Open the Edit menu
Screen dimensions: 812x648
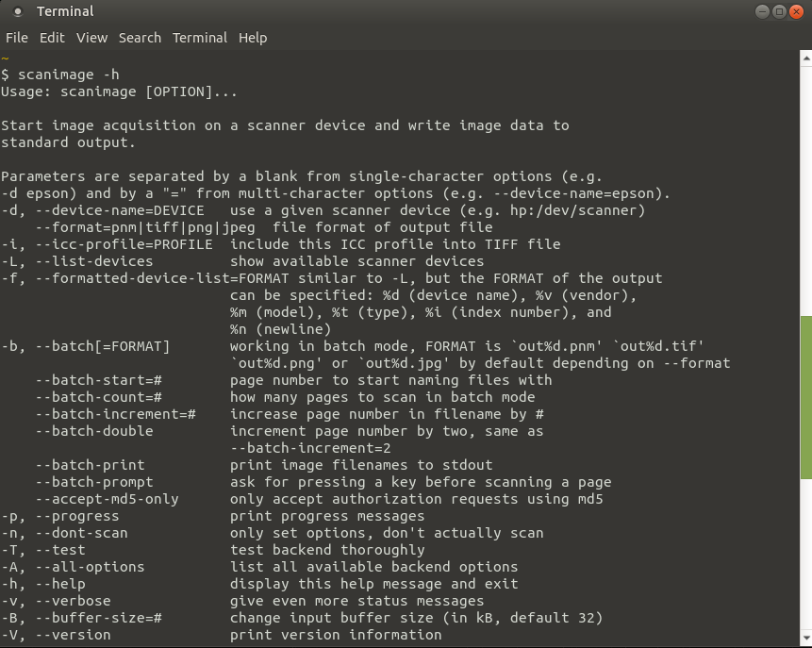pyautogui.click(x=52, y=38)
